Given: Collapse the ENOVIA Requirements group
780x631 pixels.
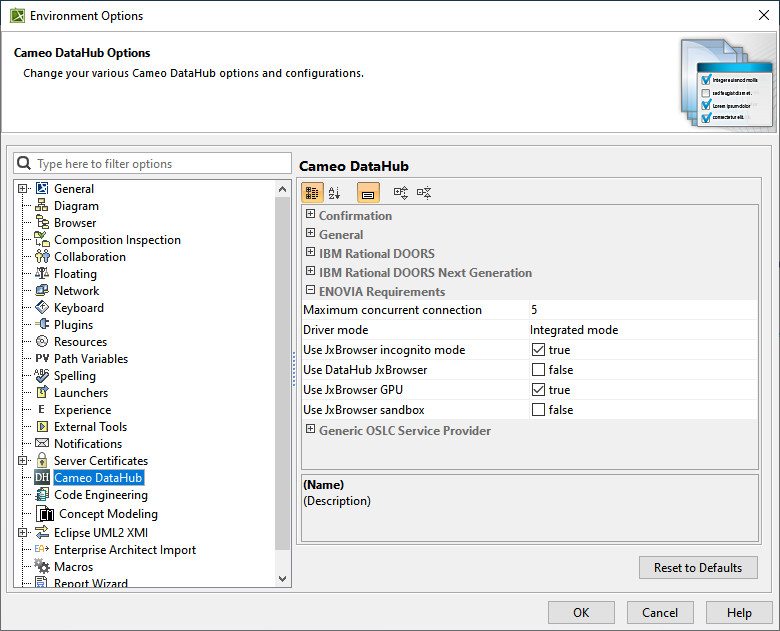Looking at the screenshot, I should click(x=310, y=290).
